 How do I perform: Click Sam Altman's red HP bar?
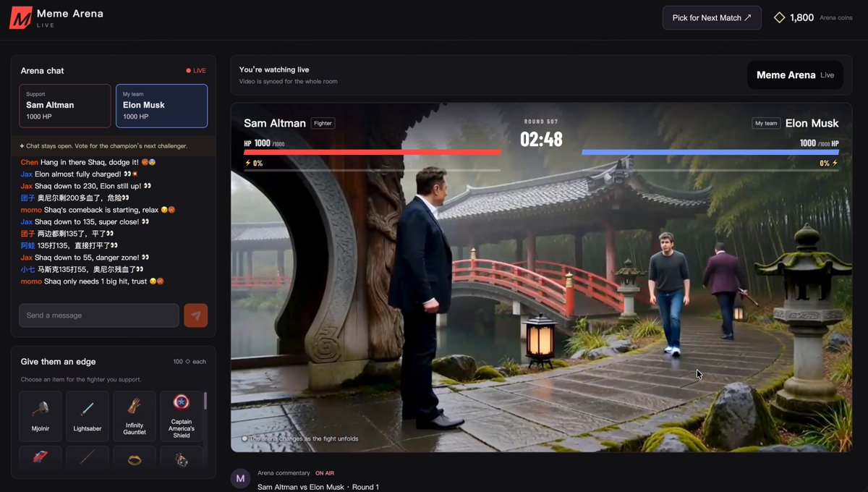pyautogui.click(x=373, y=152)
